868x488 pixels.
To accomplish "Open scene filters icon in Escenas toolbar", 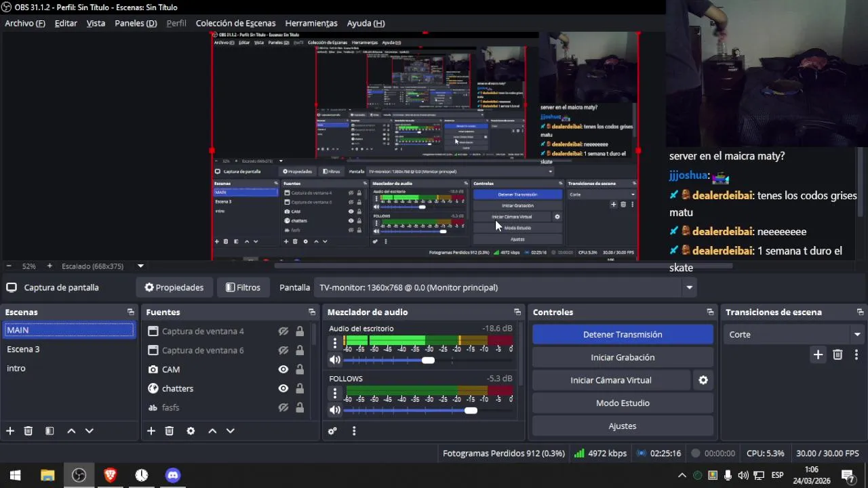I will [x=50, y=431].
